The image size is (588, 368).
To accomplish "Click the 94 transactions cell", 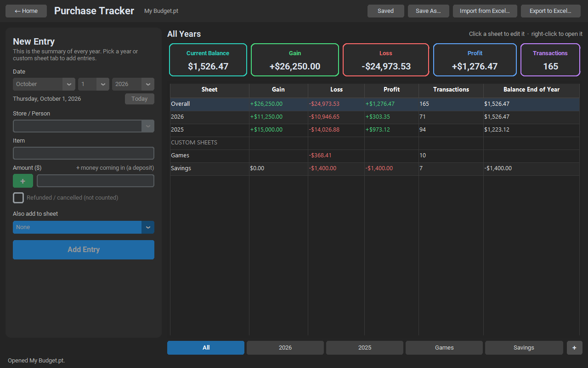I will (x=451, y=130).
